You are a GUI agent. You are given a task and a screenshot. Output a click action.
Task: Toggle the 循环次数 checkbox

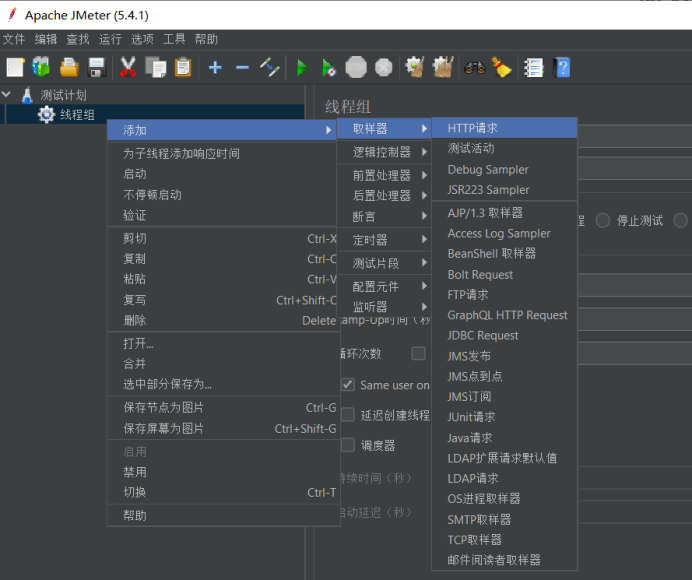(x=418, y=353)
